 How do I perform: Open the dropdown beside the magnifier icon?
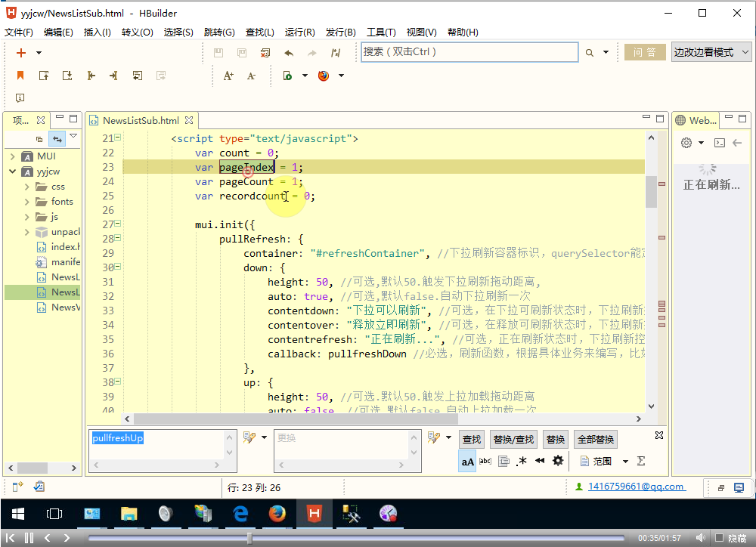[x=606, y=52]
